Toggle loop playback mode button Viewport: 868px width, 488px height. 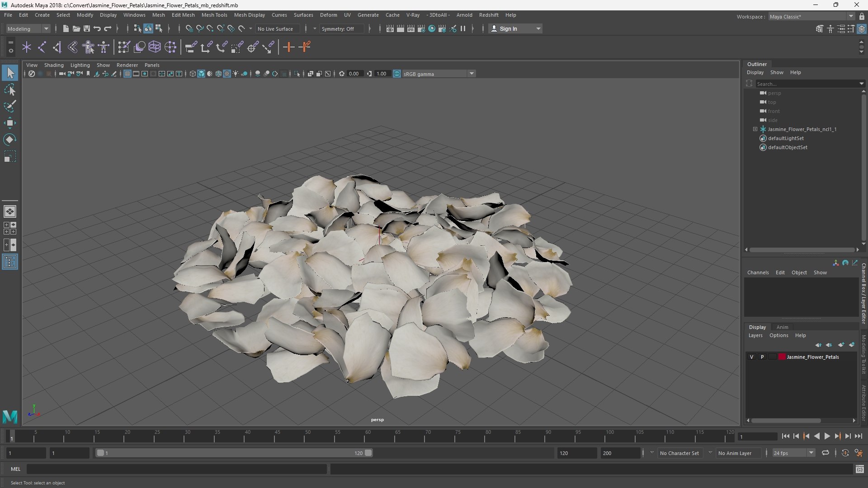click(826, 453)
